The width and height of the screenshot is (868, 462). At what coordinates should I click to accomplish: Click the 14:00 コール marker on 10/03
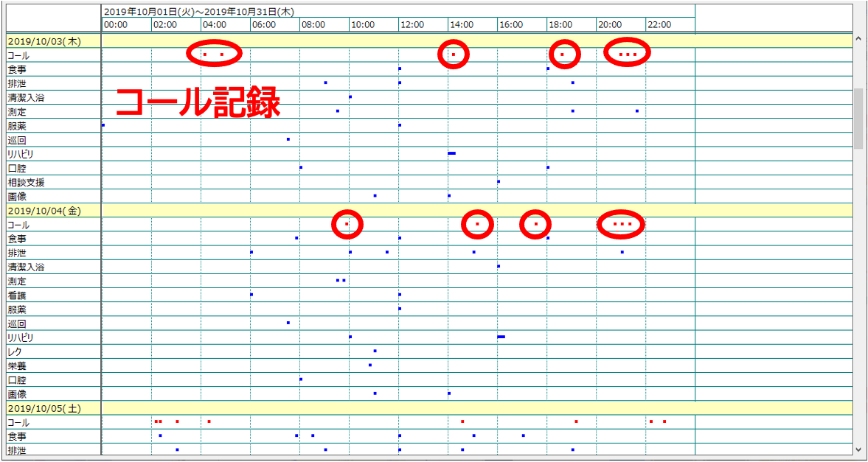tap(454, 55)
